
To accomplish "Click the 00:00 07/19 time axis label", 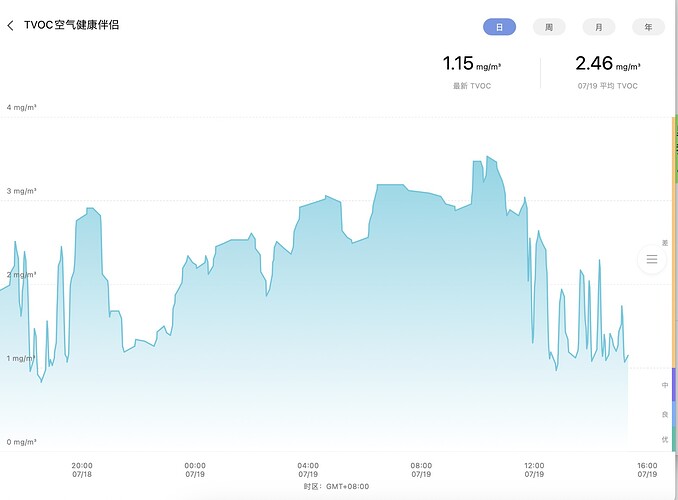I will pyautogui.click(x=195, y=470).
